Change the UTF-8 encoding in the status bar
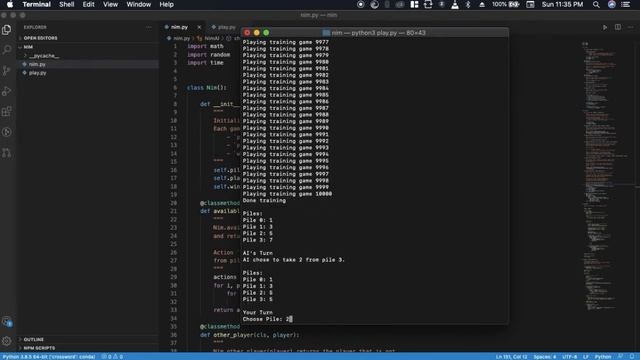Image resolution: width=640 pixels, height=360 pixels. point(569,357)
